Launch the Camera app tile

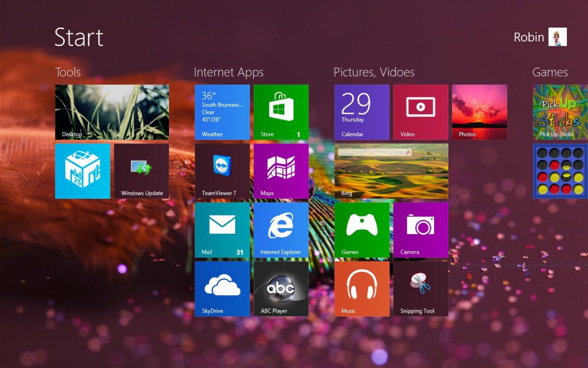pyautogui.click(x=420, y=230)
